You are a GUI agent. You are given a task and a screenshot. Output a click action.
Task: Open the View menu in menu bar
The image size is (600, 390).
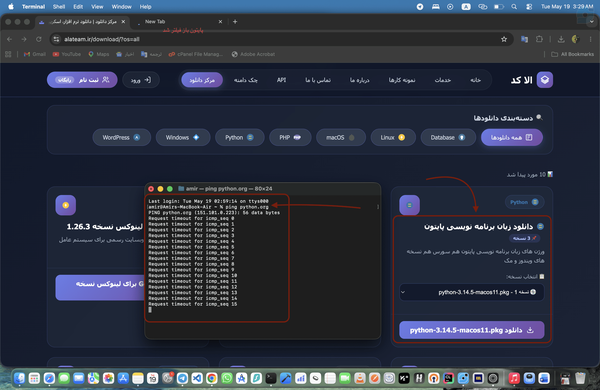click(97, 7)
